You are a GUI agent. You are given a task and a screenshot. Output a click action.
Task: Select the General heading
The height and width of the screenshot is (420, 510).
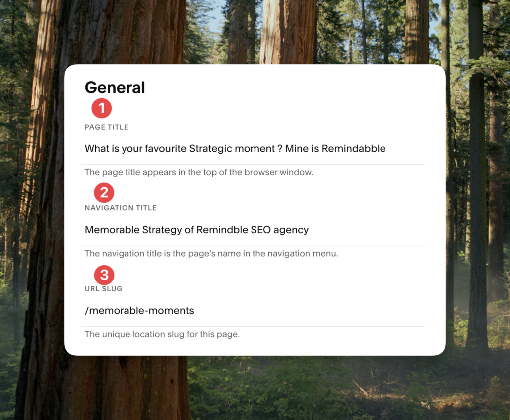tap(115, 88)
